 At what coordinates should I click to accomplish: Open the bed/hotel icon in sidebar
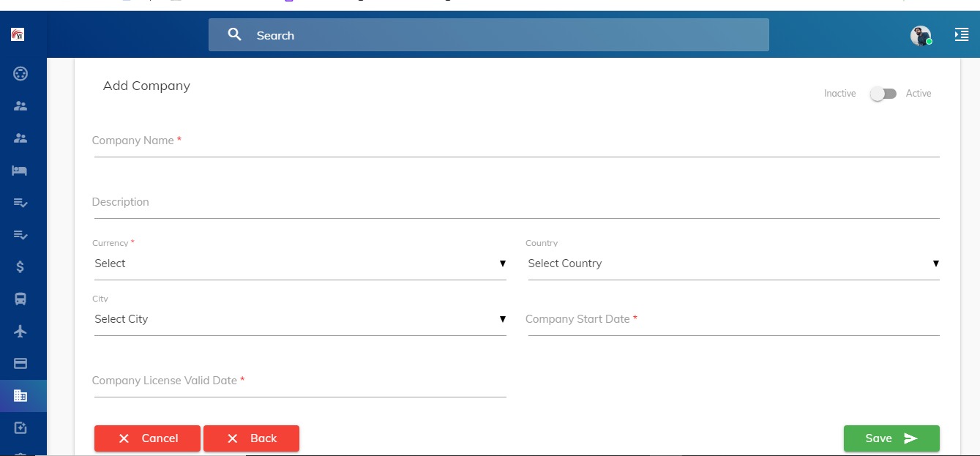coord(20,171)
